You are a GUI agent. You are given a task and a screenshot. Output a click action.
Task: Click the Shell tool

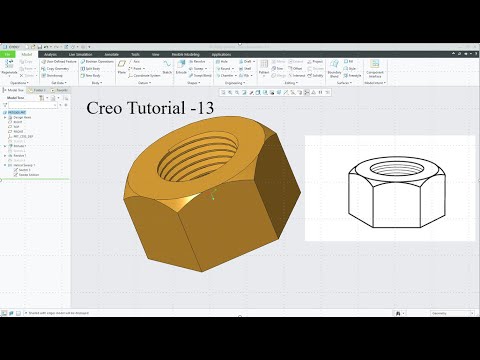click(245, 68)
